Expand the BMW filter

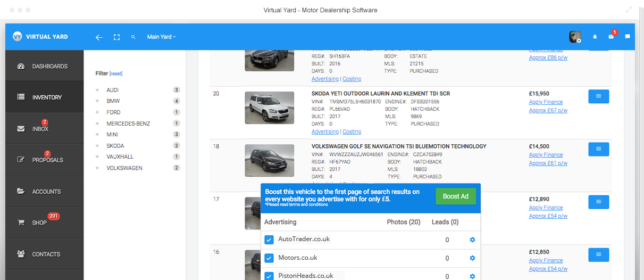(x=97, y=101)
